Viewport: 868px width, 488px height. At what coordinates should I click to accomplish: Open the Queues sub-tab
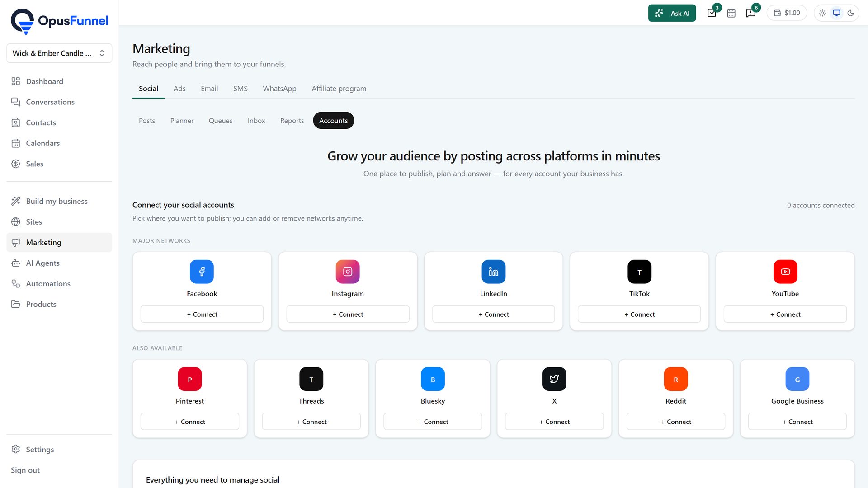(x=221, y=121)
